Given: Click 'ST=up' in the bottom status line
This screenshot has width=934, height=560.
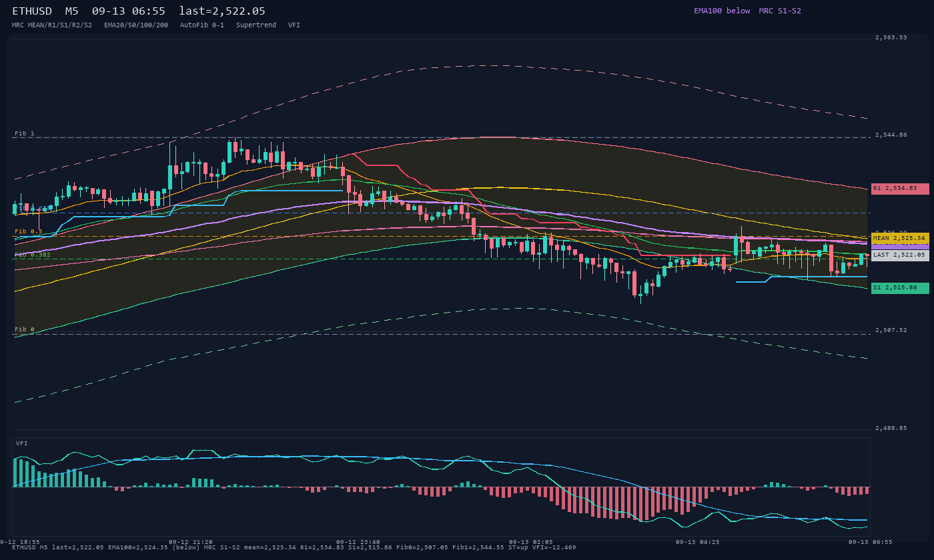Looking at the screenshot, I should 518,547.
